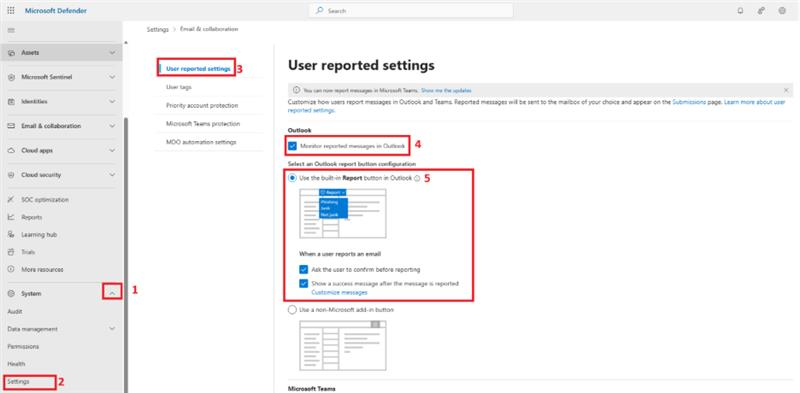Click the Learning hub icon
The image size is (800, 393).
pos(11,235)
